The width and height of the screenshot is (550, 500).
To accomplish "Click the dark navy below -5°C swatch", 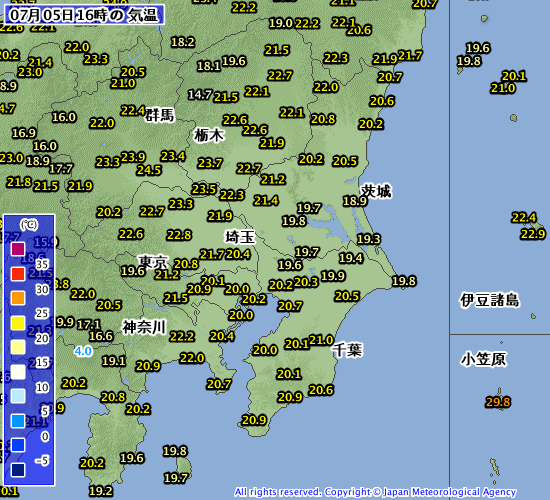I will pos(18,470).
